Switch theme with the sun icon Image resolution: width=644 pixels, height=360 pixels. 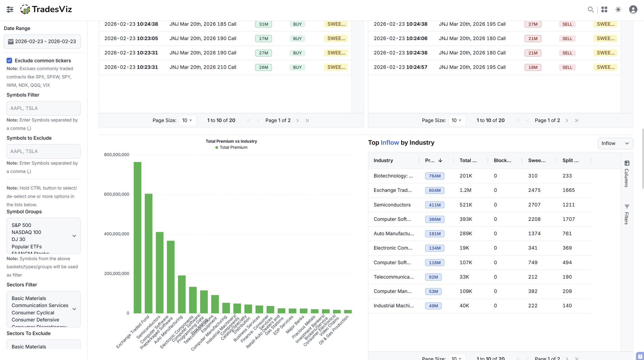click(x=618, y=9)
